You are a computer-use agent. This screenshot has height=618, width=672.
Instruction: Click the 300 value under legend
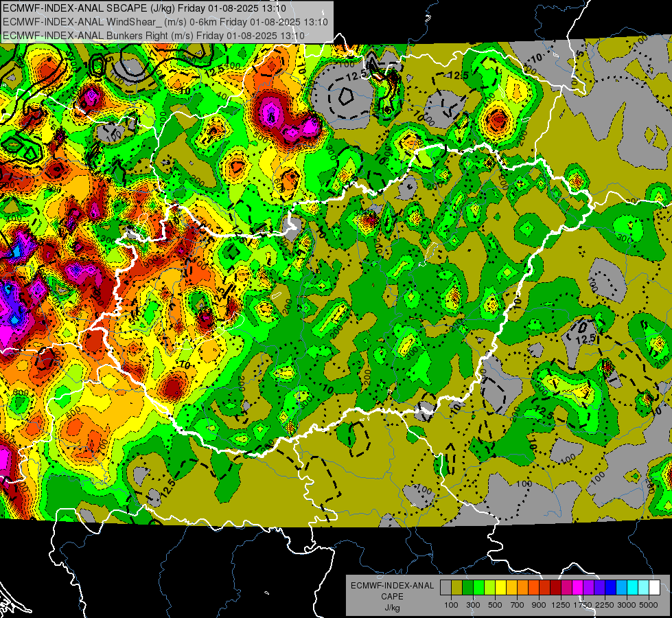click(473, 605)
